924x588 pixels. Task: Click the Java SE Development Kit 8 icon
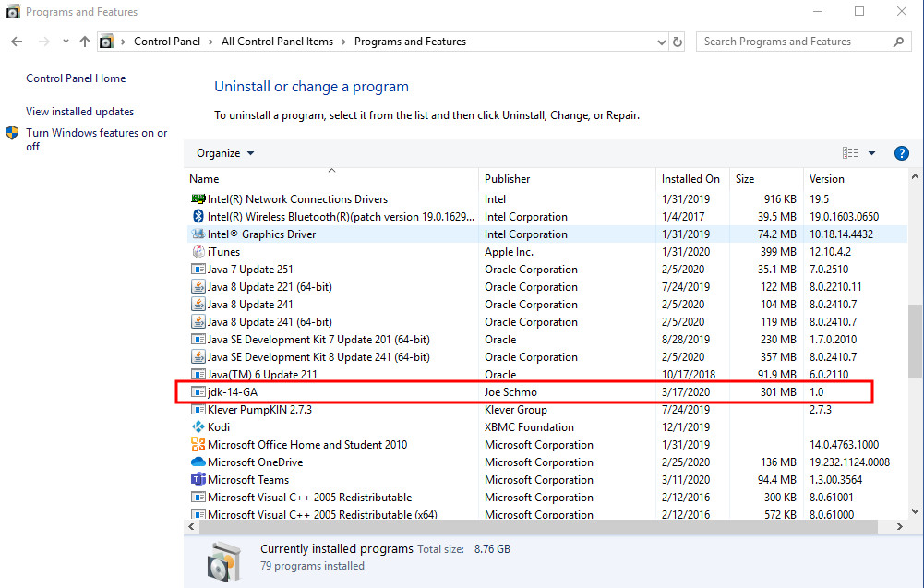coord(198,357)
